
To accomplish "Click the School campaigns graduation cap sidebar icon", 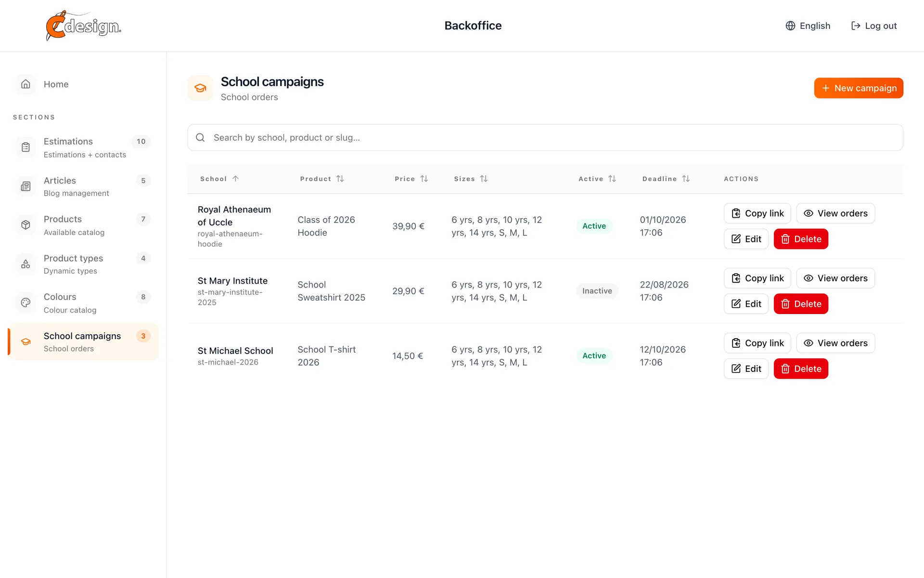I will [26, 342].
